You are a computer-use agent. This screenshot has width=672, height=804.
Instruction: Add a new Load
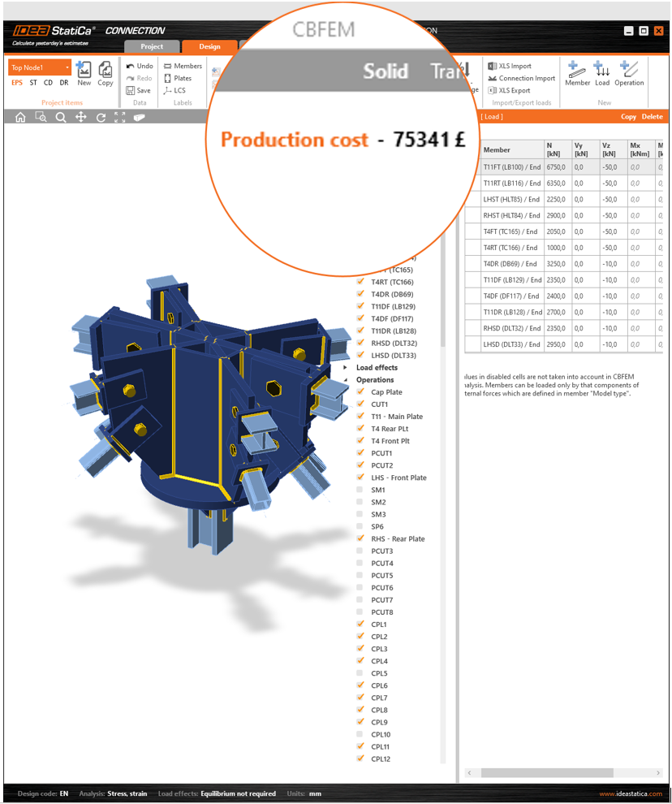[601, 73]
